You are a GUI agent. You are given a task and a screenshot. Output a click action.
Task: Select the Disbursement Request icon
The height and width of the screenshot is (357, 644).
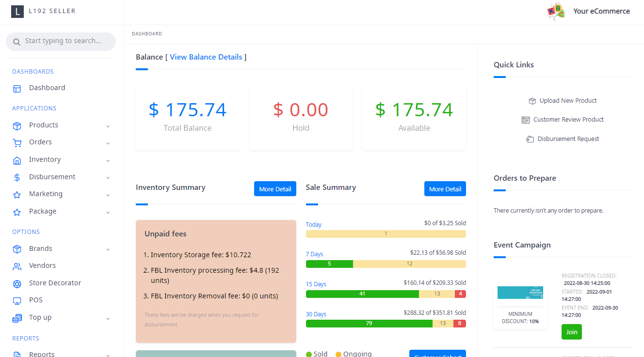530,139
